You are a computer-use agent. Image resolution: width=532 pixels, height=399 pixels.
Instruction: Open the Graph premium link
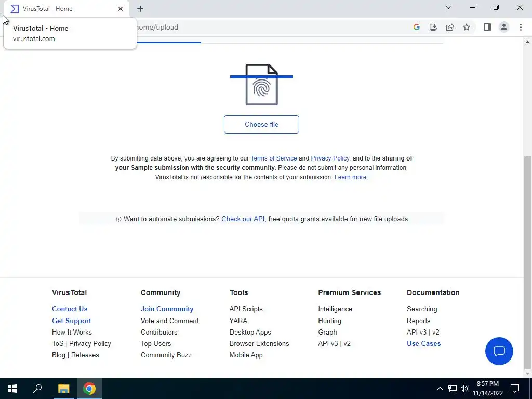[x=327, y=332]
